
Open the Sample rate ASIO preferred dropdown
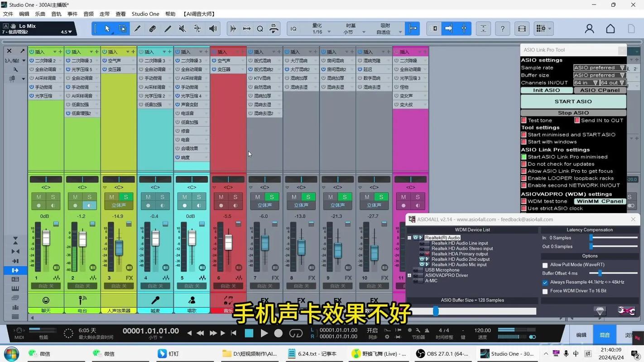600,68
